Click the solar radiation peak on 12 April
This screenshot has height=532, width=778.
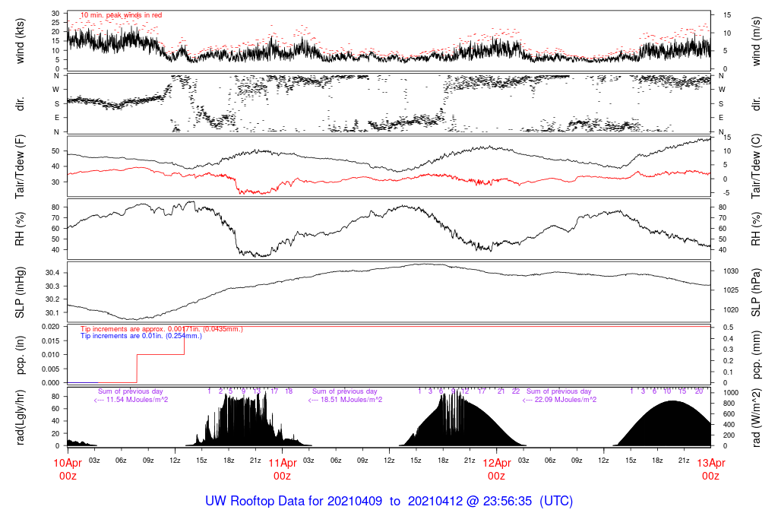pyautogui.click(x=672, y=401)
